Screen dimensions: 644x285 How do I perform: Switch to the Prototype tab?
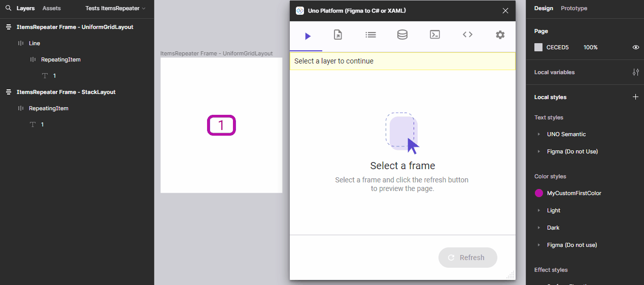pos(573,9)
